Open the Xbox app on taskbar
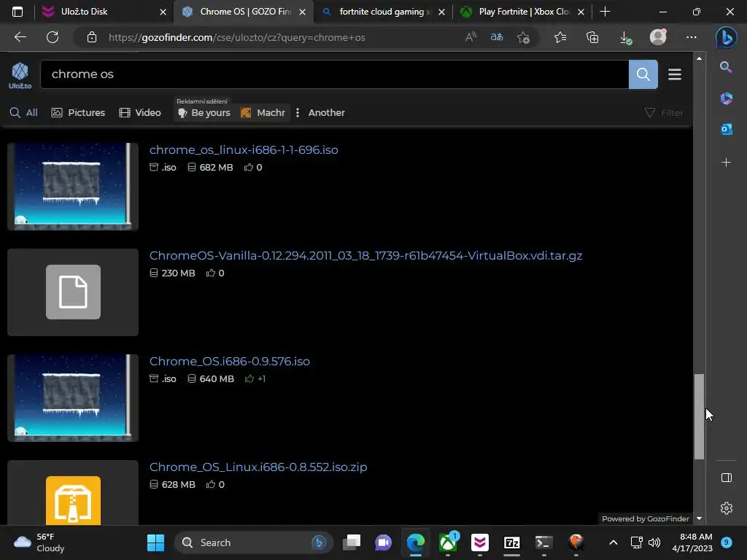Viewport: 747px width, 560px height. 448,542
